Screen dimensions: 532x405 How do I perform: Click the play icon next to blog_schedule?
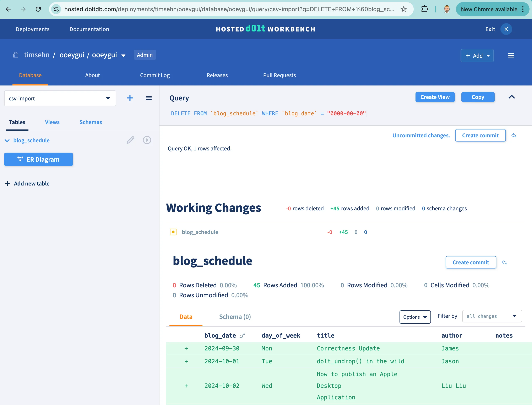point(147,140)
